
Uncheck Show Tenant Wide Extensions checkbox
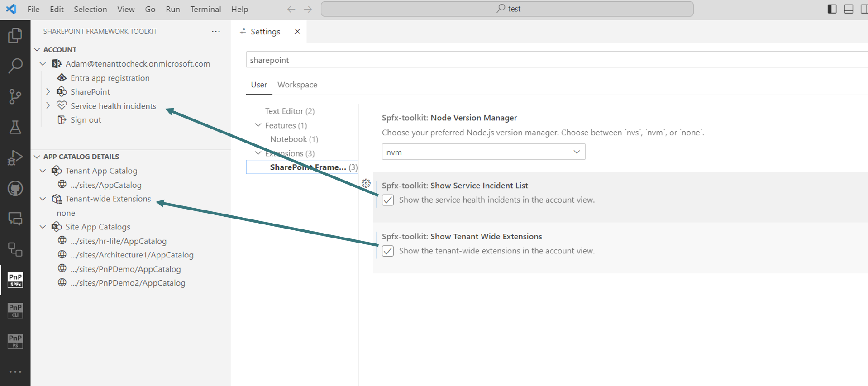[388, 251]
